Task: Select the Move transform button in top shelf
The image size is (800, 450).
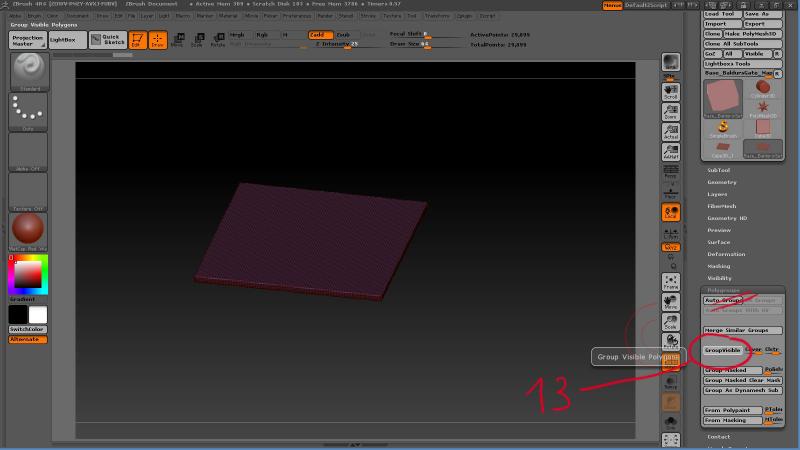Action: click(178, 40)
